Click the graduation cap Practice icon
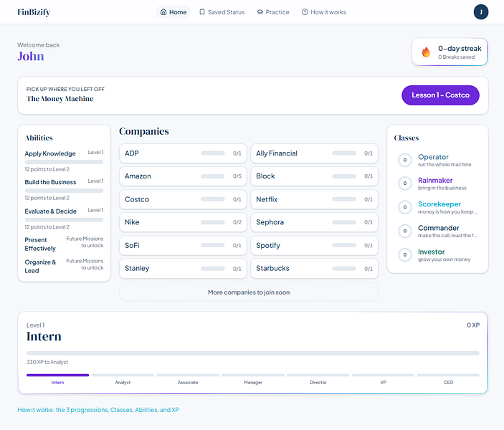 point(260,12)
